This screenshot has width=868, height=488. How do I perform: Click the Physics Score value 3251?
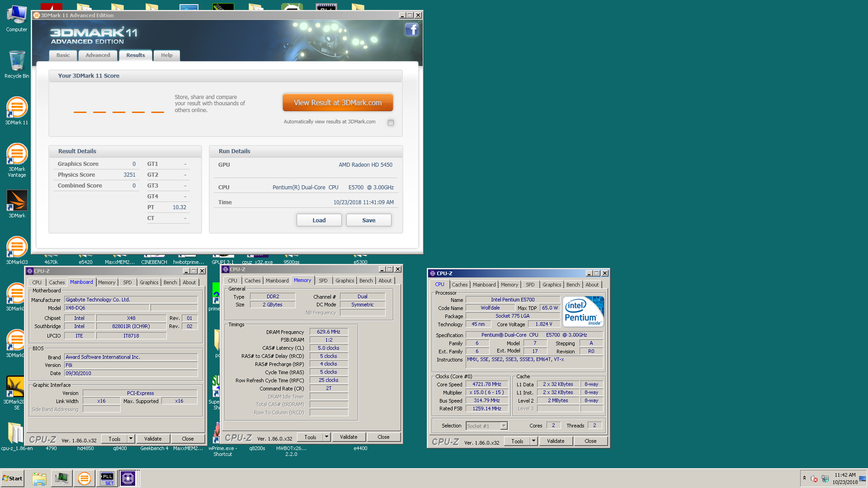click(x=129, y=175)
